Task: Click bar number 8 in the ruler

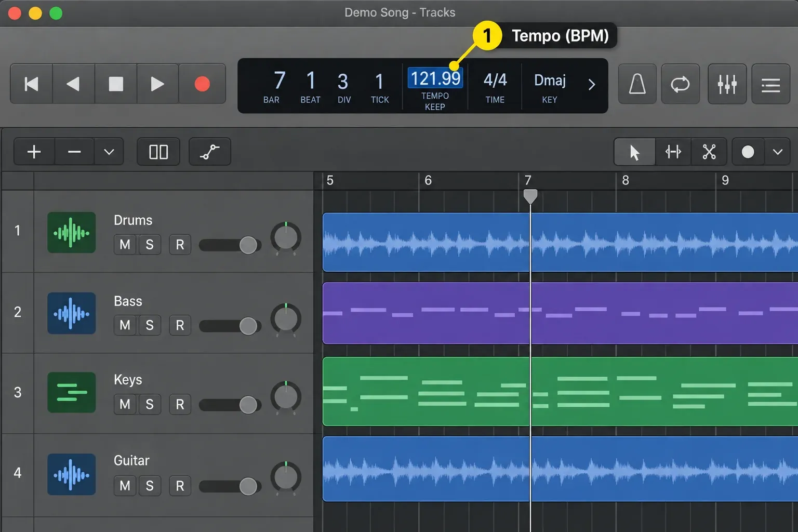Action: tap(626, 180)
